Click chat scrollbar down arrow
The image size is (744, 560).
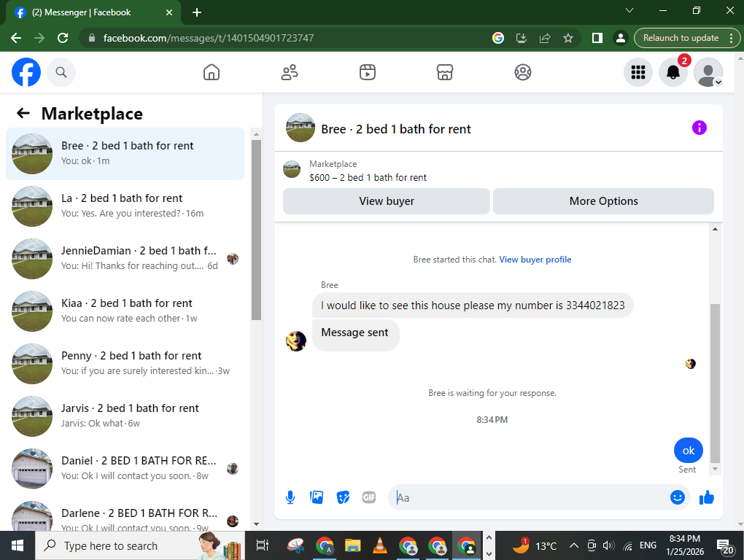tap(715, 468)
